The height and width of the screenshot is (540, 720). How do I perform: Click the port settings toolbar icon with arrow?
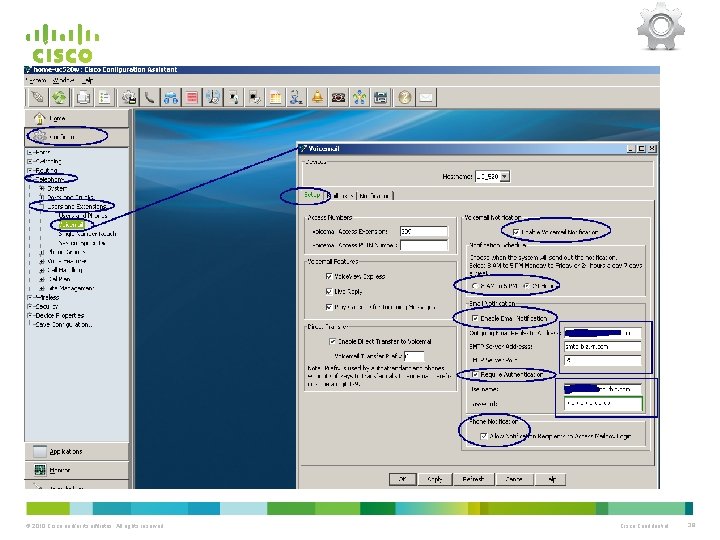[234, 97]
